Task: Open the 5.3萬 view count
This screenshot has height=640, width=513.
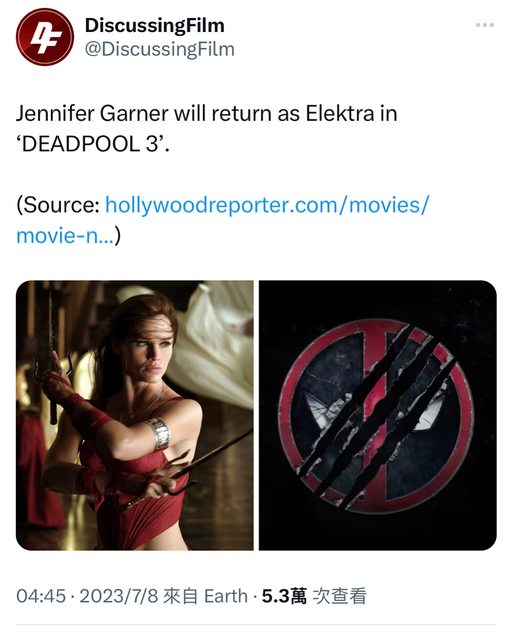Action: coord(284,596)
